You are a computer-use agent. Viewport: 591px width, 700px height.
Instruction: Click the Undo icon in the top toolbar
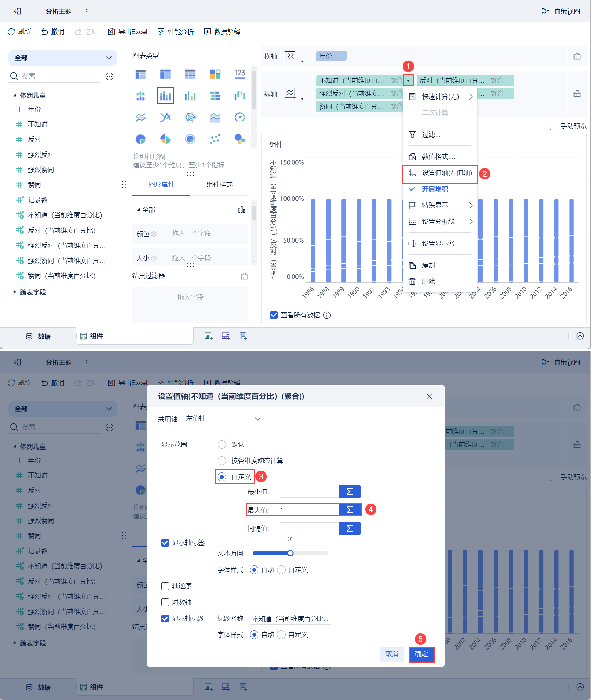(x=45, y=32)
